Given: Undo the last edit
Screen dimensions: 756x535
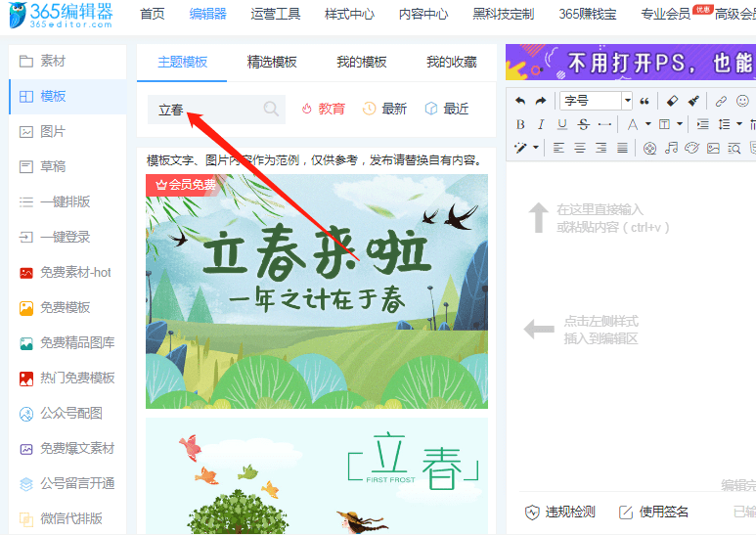Looking at the screenshot, I should (519, 101).
